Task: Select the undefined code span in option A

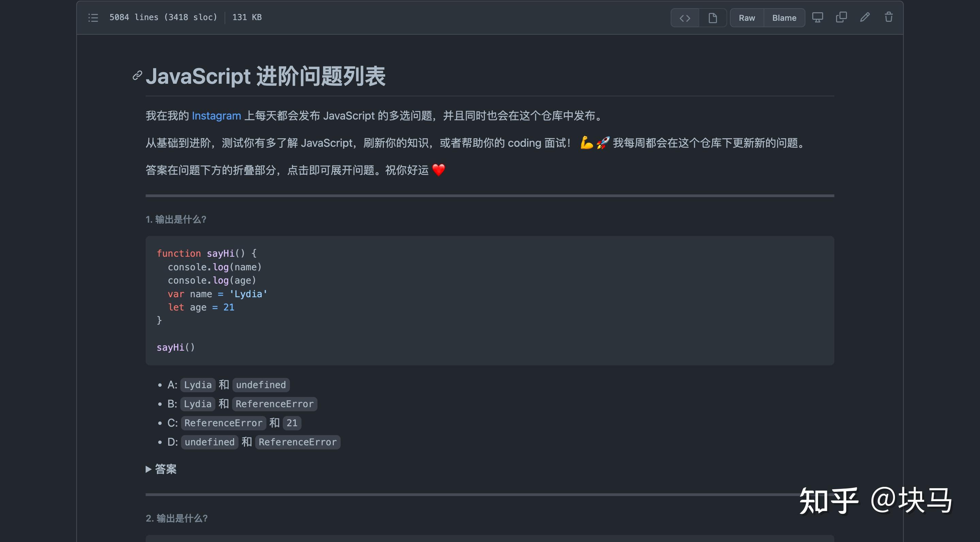Action: click(261, 385)
